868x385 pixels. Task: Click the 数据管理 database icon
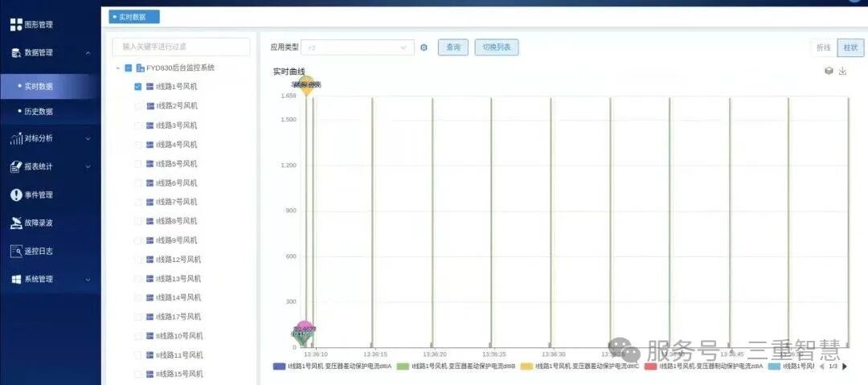16,52
